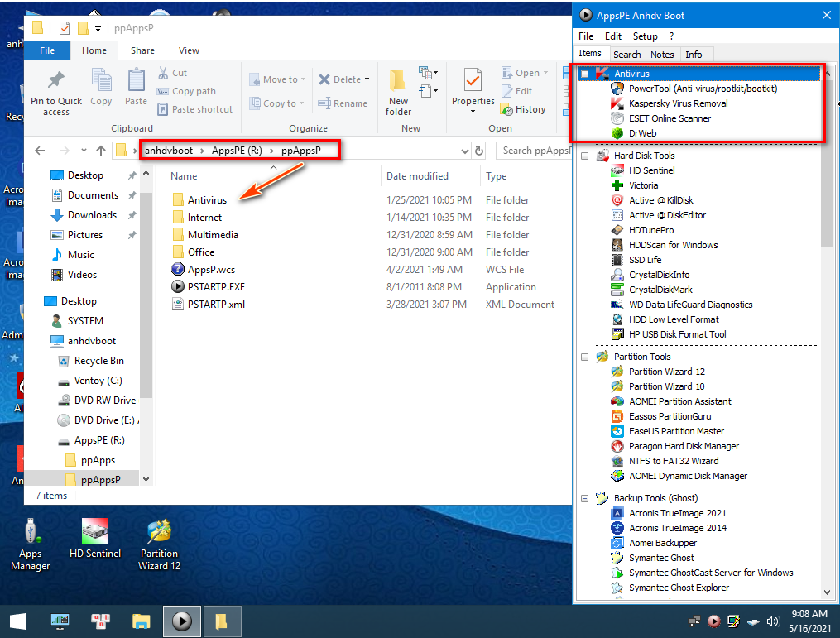Click Apps Manager desktop shortcut

coord(30,544)
